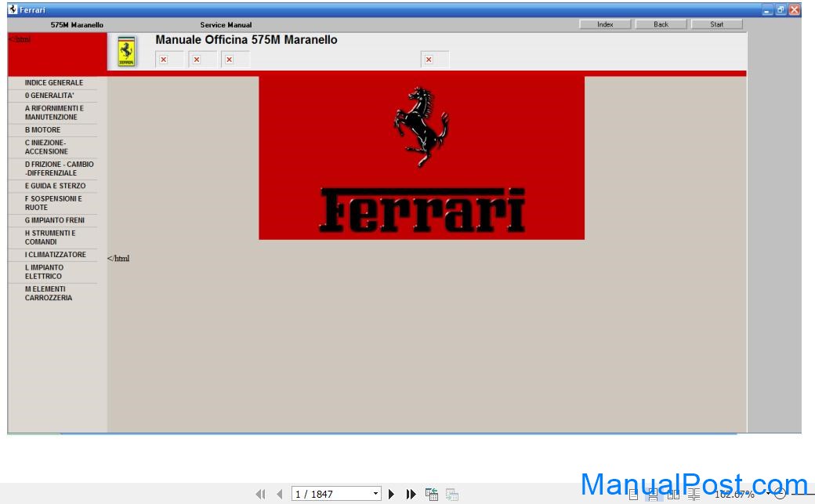Open L IMPIANTO ELETTRICO
Screen dimensions: 815x504
(44, 271)
